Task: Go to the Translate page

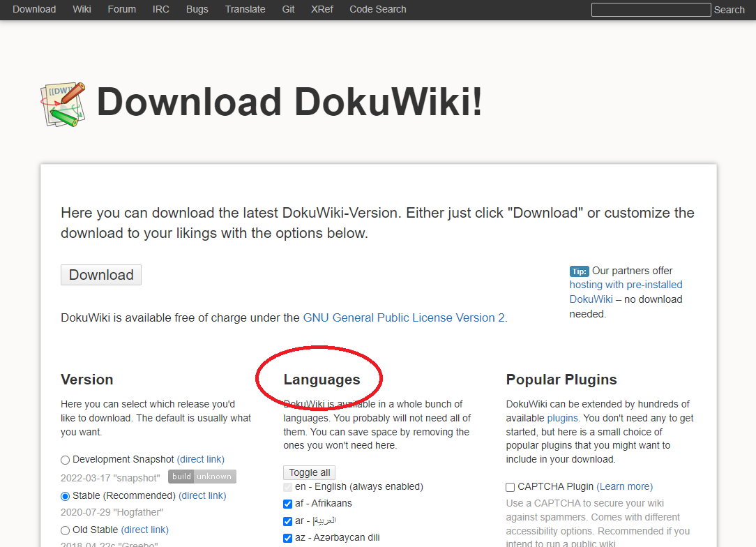Action: pyautogui.click(x=245, y=9)
